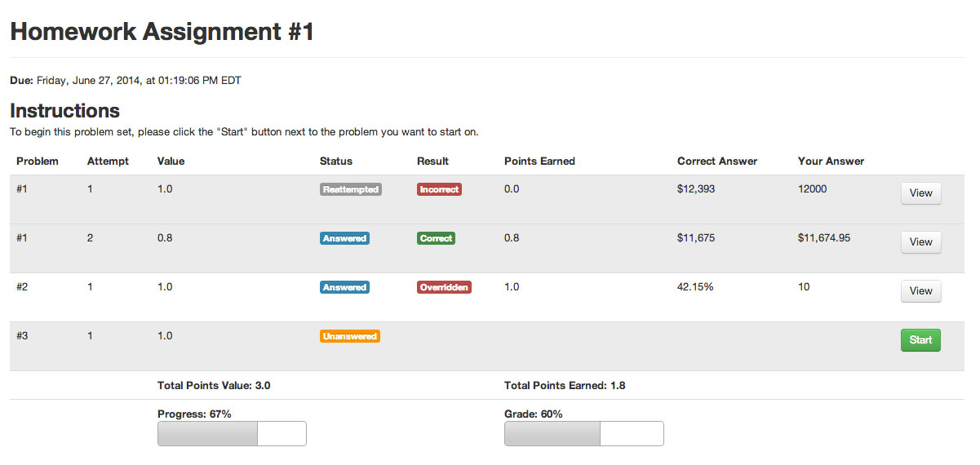Click the Correct Answer column header
Viewport: 980px width, 465px height.
point(717,162)
